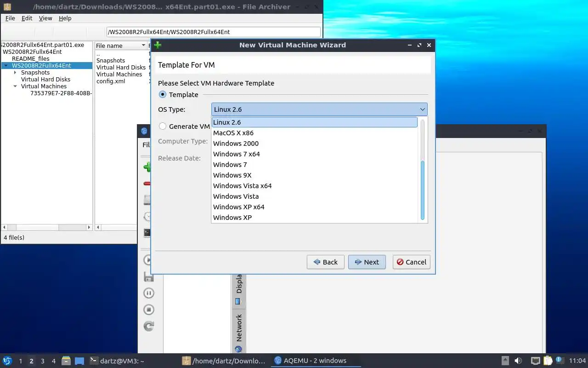The image size is (588, 368).
Task: Click the network status tray icon
Action: 535,361
